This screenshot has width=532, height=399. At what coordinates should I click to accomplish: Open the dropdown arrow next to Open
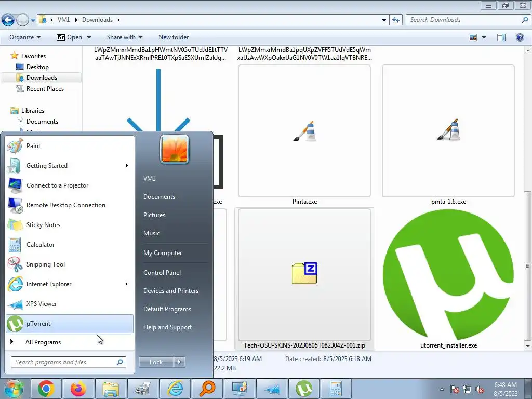click(x=89, y=37)
